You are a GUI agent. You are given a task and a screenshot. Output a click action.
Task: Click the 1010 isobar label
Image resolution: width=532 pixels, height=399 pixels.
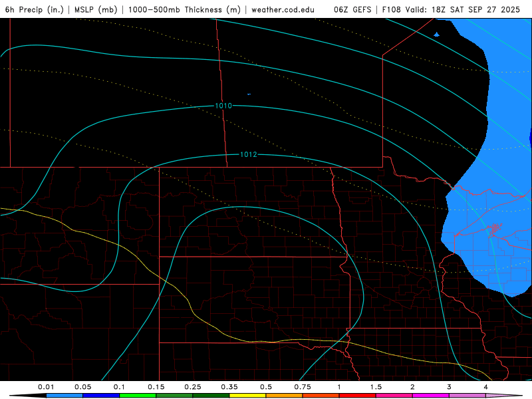click(223, 106)
